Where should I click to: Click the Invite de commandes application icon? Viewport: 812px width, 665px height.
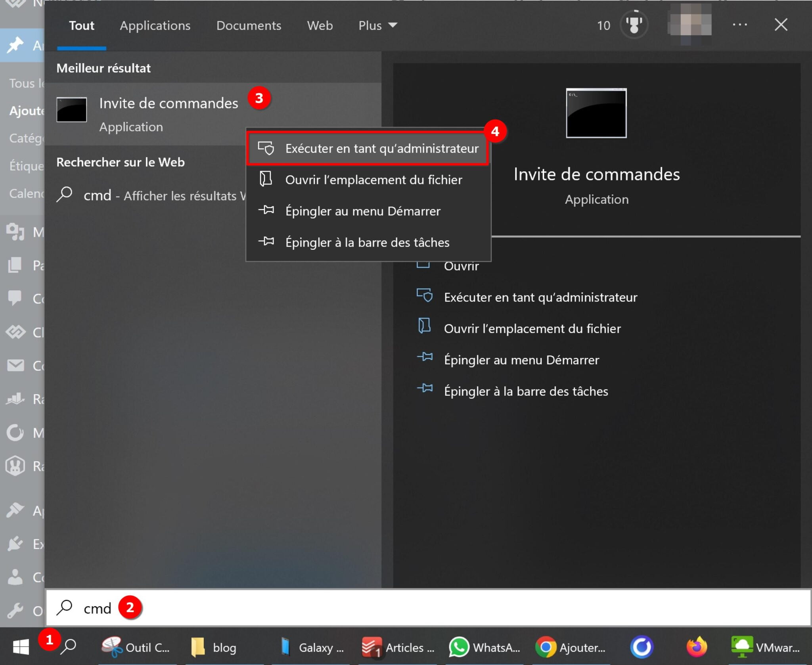click(73, 111)
